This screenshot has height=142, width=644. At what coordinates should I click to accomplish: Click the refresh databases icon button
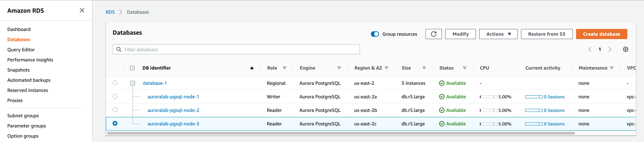434,34
